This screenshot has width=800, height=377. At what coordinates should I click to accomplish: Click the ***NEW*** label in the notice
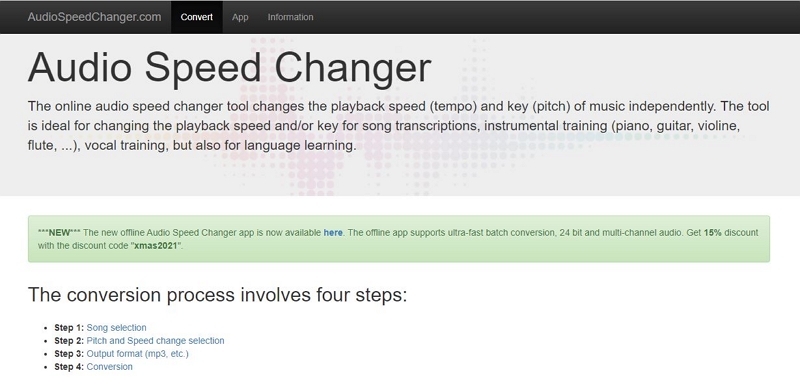(59, 233)
